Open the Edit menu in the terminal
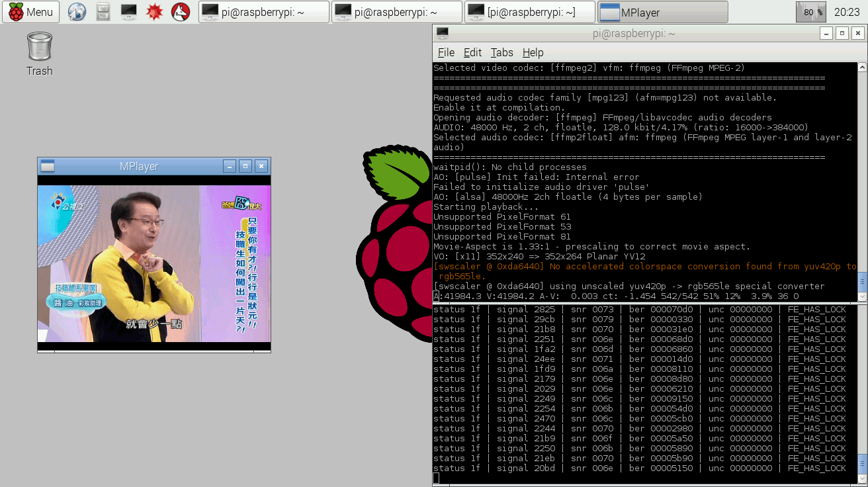 point(472,52)
